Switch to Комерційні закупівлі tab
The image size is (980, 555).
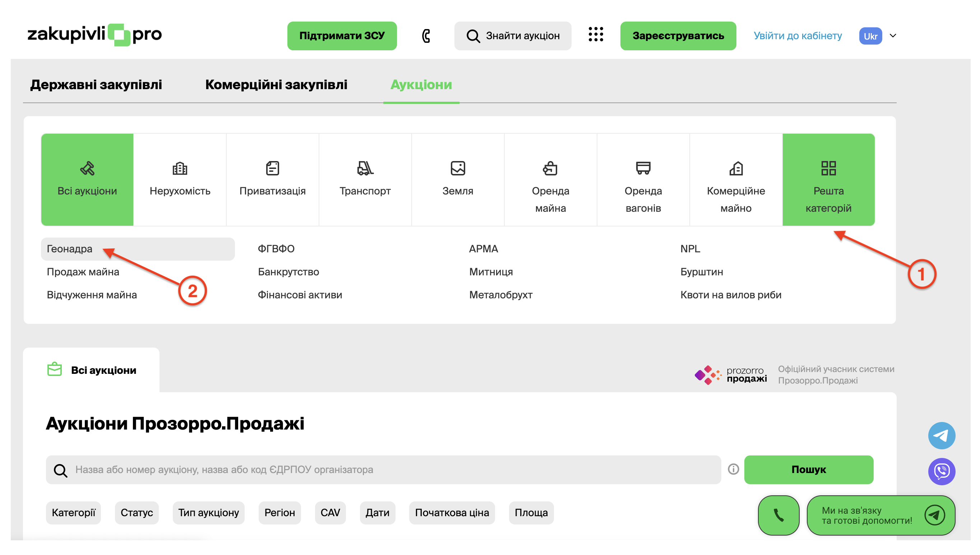276,84
